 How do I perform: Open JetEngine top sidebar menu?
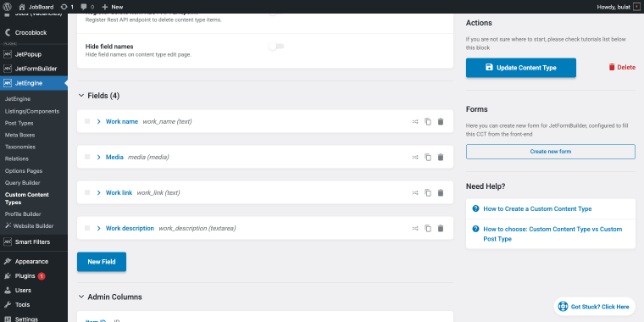click(29, 83)
